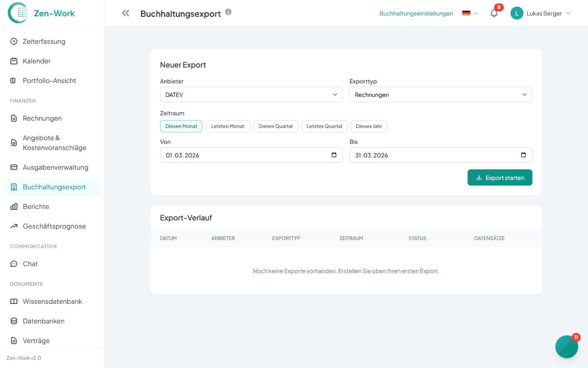Screen dimensions: 588x368
Task: Click the Kalender sidebar icon
Action: (x=14, y=61)
